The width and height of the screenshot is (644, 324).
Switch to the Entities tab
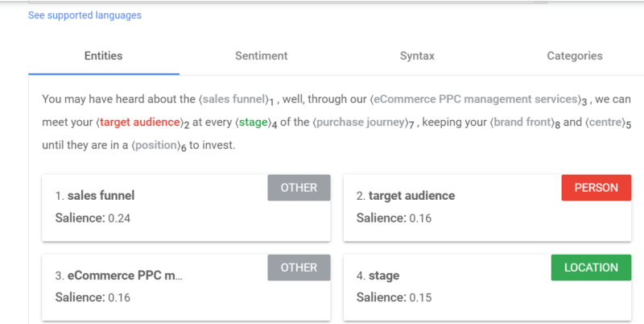pos(103,56)
